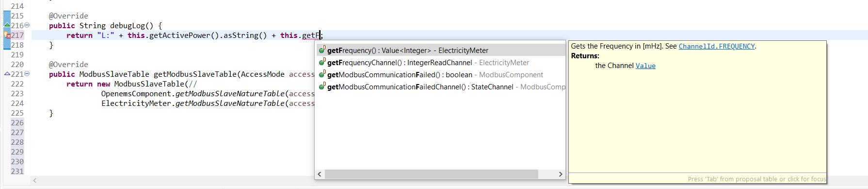Collapse the getModbusSlaveTable method at line 221

27,74
